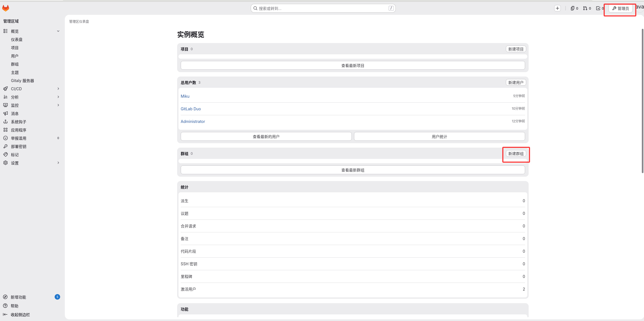Open 系统钩子 in the sidebar
The height and width of the screenshot is (321, 644).
pyautogui.click(x=18, y=122)
